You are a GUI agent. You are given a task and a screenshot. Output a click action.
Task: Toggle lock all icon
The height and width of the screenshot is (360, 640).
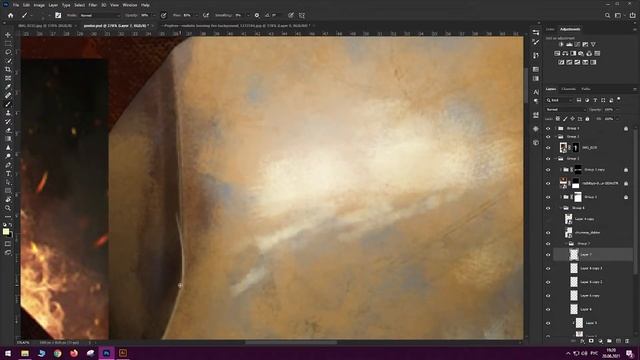(x=587, y=119)
